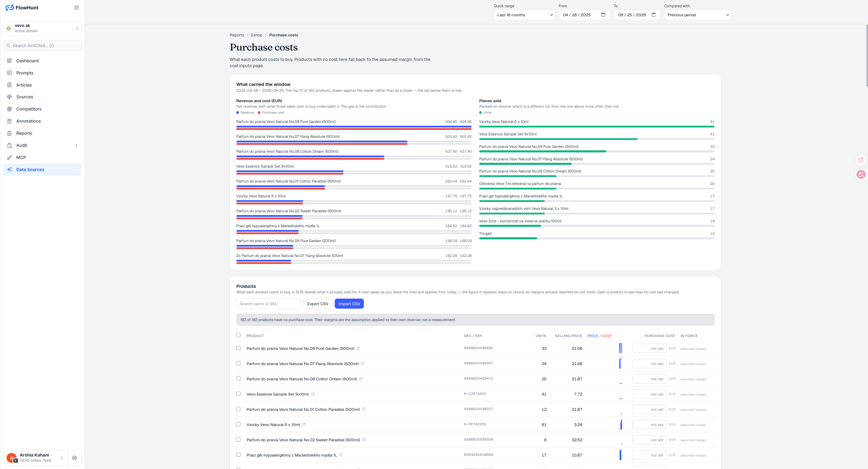Click the Pure Garden price/cost mini bar
868x469 pixels.
click(x=621, y=348)
